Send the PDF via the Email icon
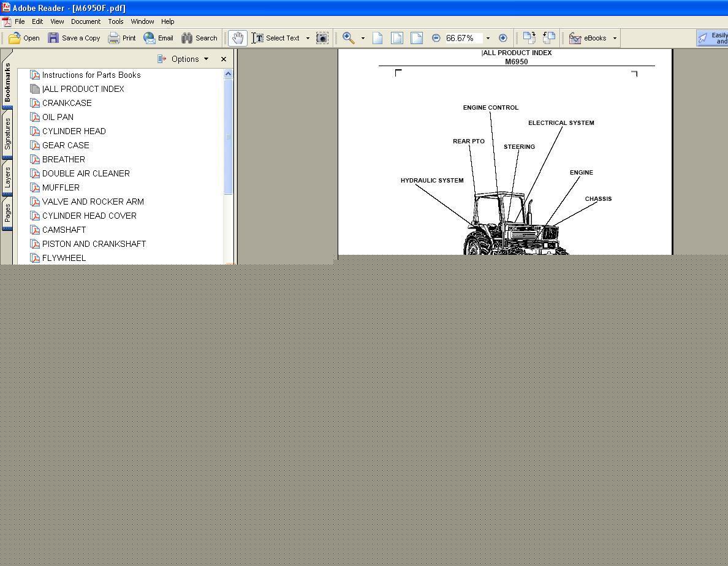This screenshot has height=566, width=728. point(149,38)
